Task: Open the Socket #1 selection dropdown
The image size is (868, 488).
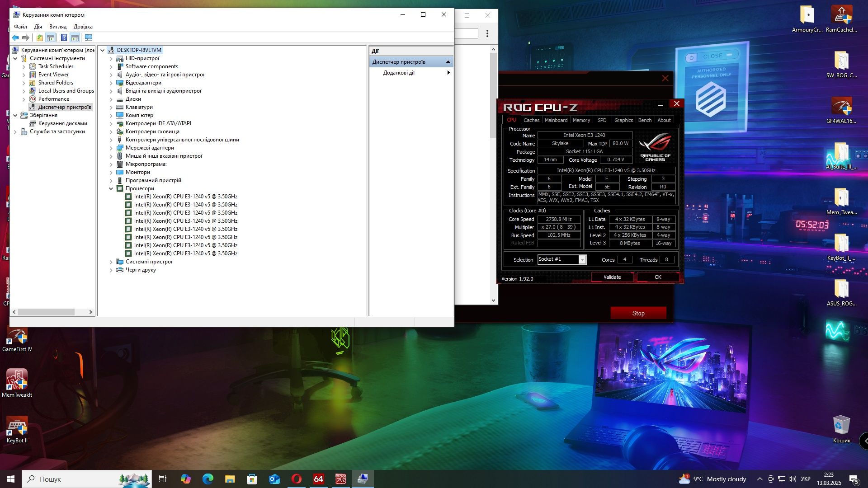Action: click(582, 259)
